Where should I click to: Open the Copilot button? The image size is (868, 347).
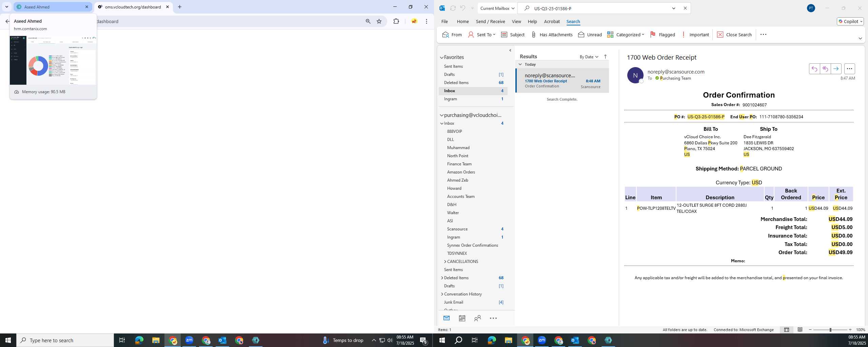coord(850,21)
